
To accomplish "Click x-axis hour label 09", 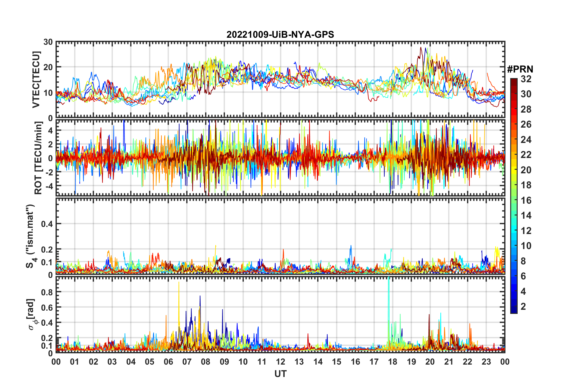I will (224, 362).
